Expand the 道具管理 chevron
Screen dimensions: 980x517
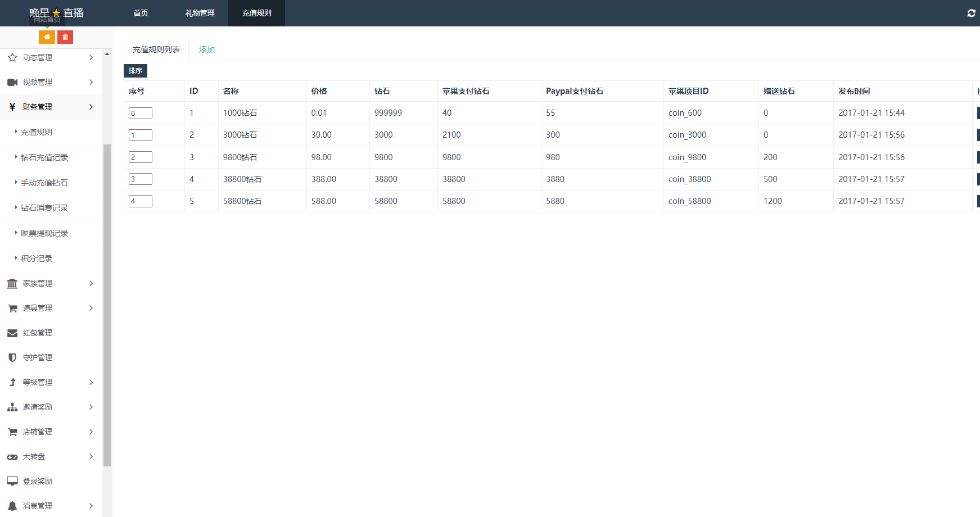pos(91,308)
